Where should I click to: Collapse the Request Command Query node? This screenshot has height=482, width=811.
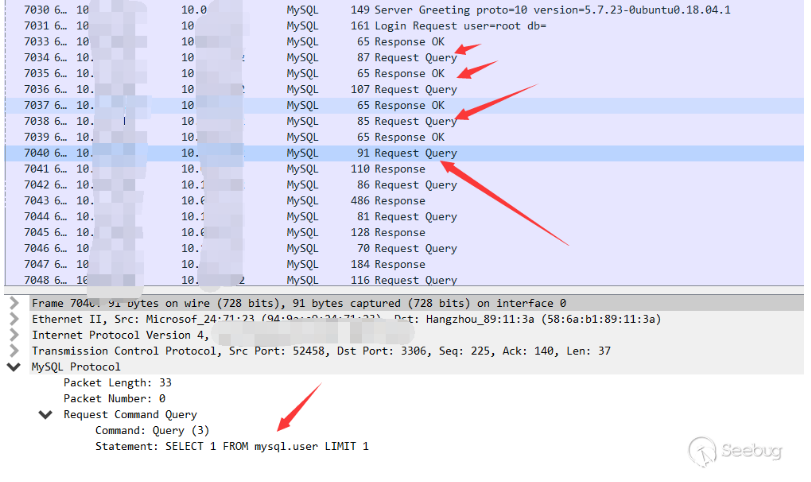(45, 414)
